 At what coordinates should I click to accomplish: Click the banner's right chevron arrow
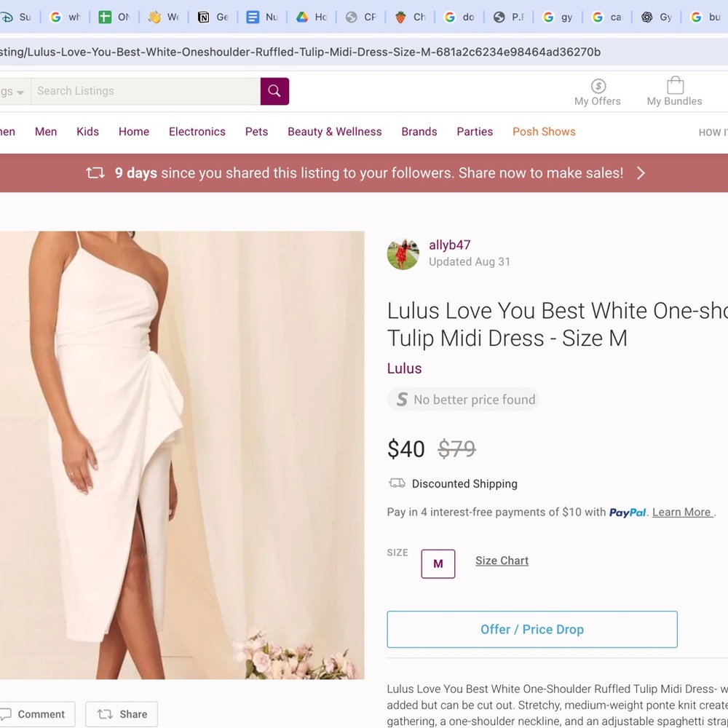(641, 173)
